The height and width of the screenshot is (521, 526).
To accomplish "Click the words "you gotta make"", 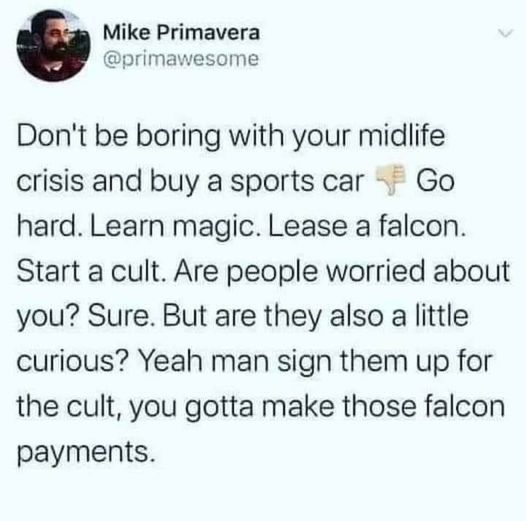I will (x=232, y=408).
